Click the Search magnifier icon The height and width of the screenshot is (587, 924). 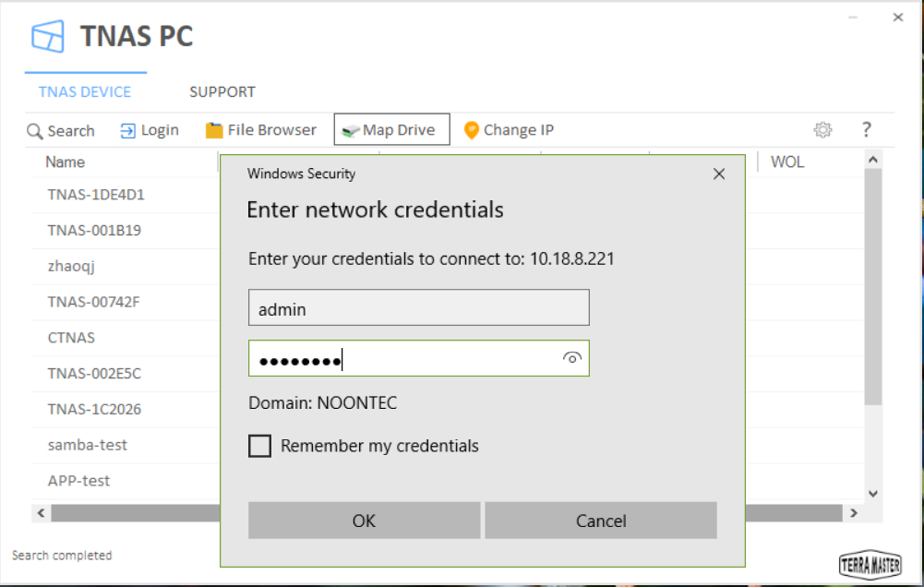point(35,131)
